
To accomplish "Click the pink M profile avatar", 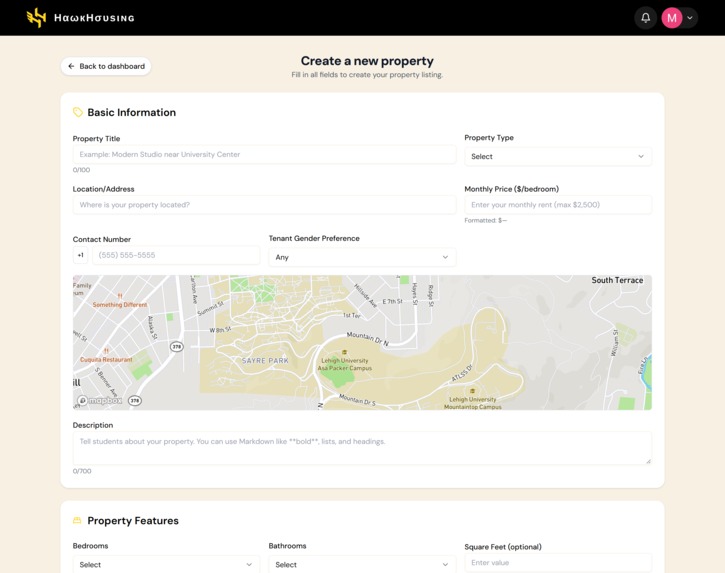I will click(x=672, y=18).
